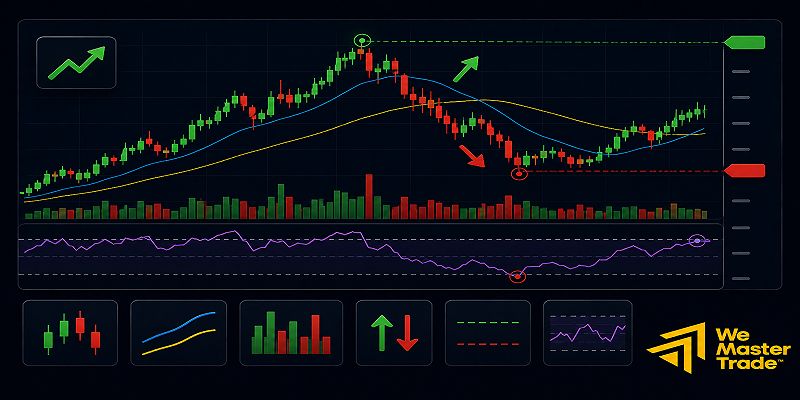Click the red circled RSI low marker

pos(517,276)
